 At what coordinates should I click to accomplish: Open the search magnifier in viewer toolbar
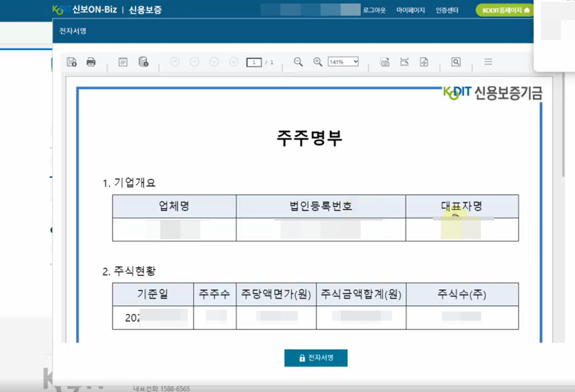point(456,62)
